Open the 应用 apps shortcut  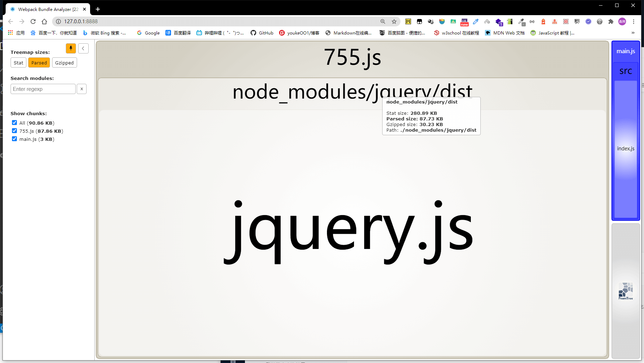(16, 33)
